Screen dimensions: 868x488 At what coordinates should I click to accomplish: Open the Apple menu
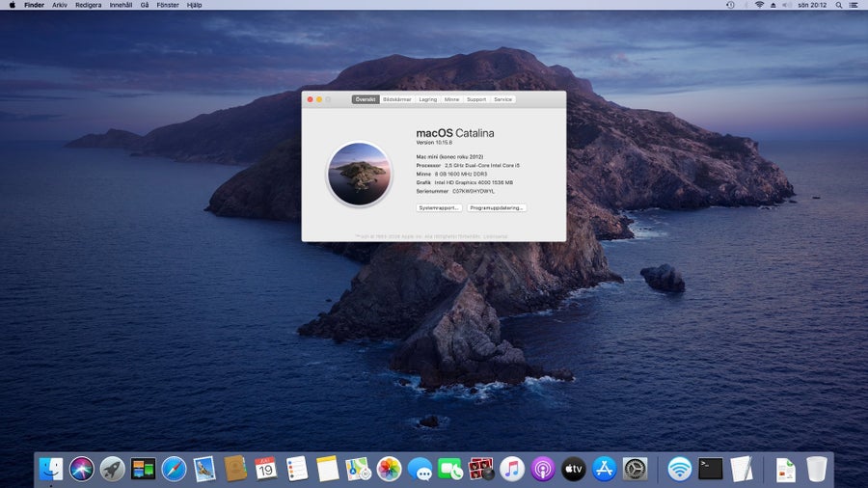click(x=13, y=5)
